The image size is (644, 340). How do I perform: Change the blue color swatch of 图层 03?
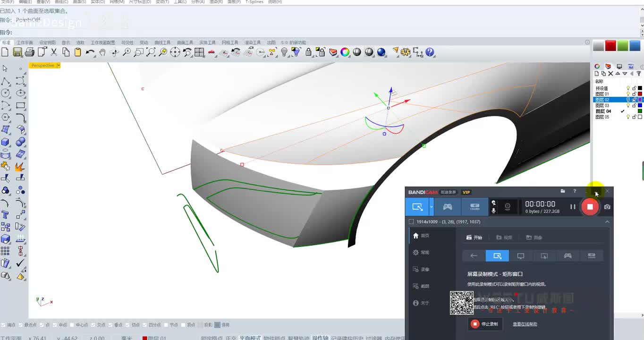[640, 105]
